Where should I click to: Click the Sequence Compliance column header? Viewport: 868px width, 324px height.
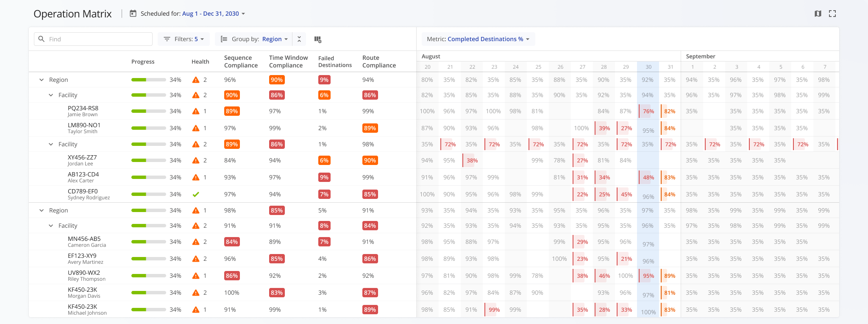point(241,61)
